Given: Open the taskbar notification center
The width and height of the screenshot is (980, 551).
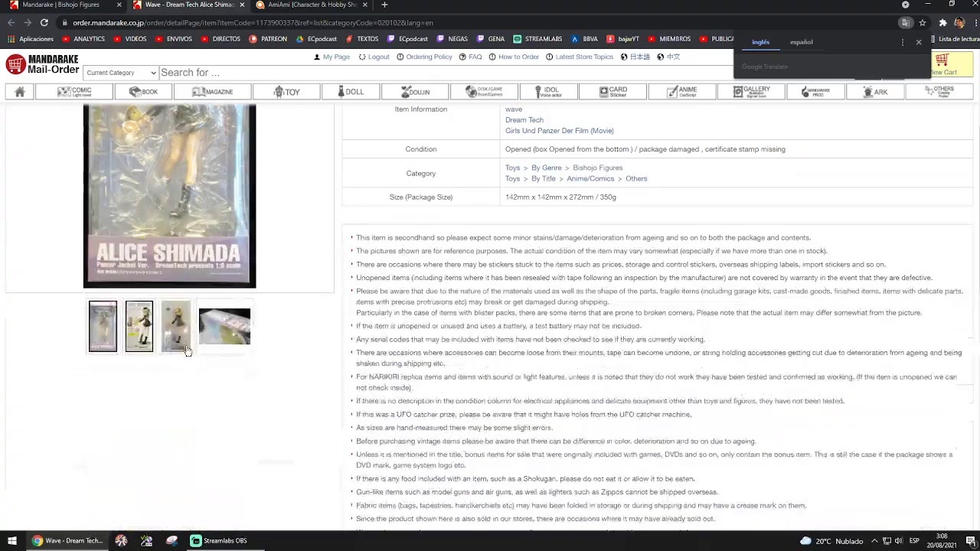Looking at the screenshot, I should point(970,541).
